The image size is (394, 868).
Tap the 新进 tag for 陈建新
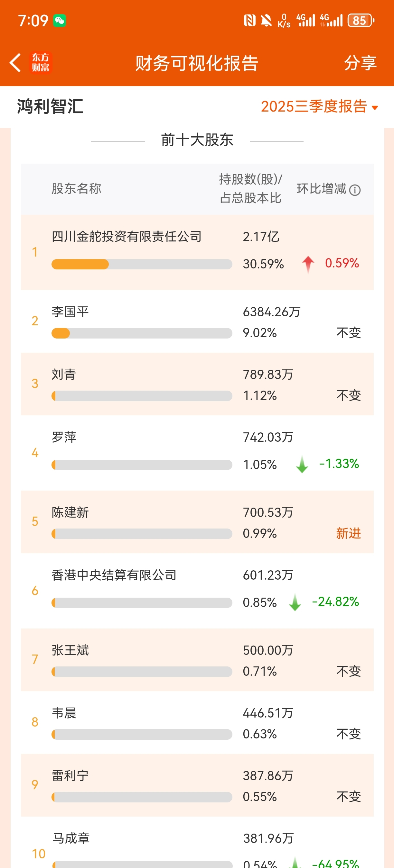point(349,533)
